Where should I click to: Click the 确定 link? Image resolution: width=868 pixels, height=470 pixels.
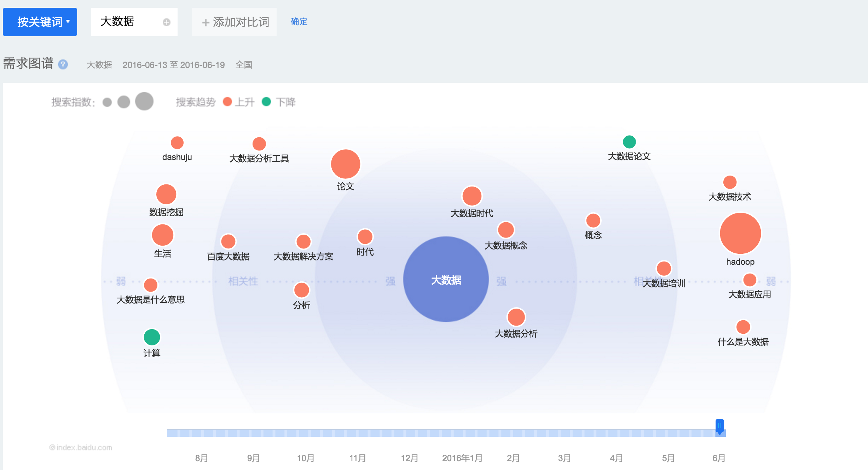(x=299, y=22)
